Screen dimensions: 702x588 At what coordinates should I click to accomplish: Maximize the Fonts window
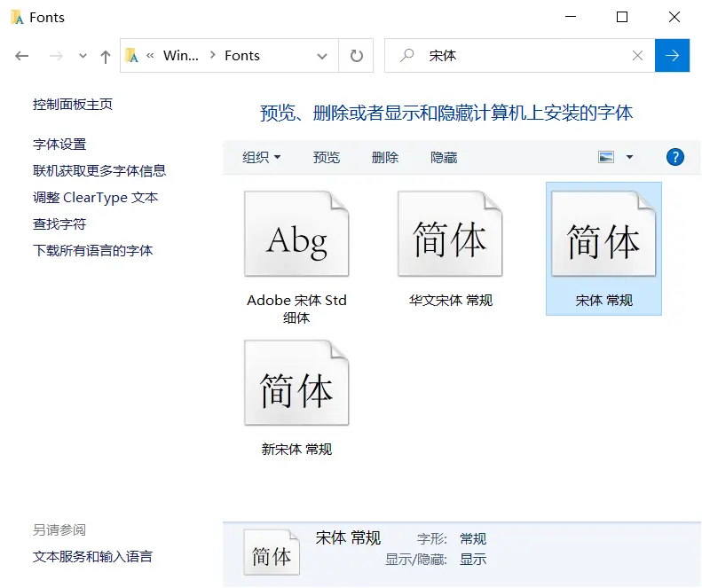click(622, 17)
